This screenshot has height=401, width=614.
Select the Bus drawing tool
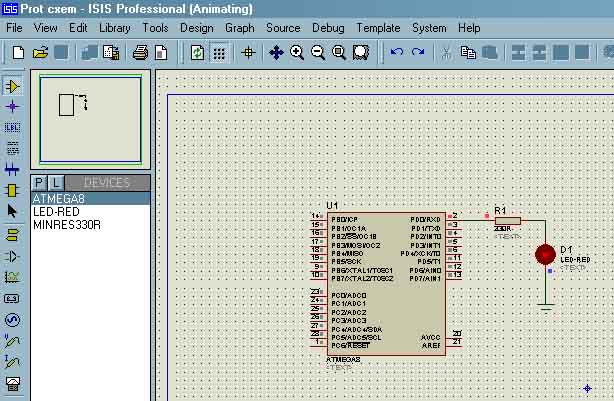click(x=12, y=170)
